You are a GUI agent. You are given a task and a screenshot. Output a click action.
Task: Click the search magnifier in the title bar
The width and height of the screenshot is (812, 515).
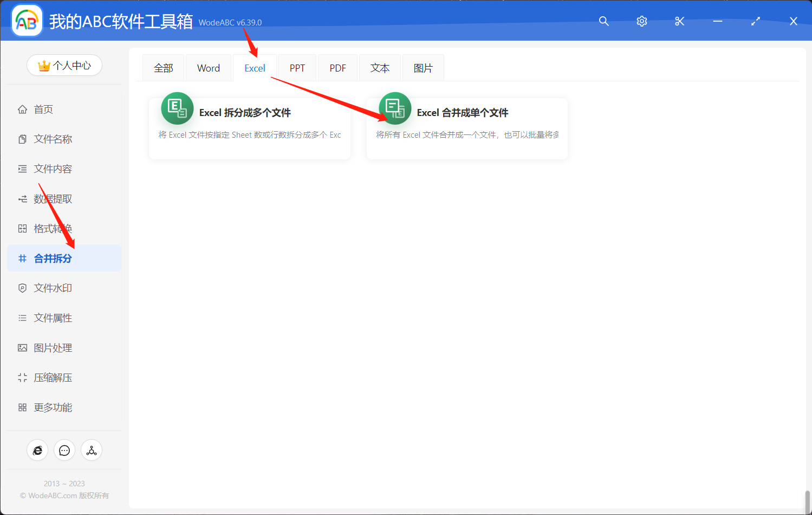point(603,21)
